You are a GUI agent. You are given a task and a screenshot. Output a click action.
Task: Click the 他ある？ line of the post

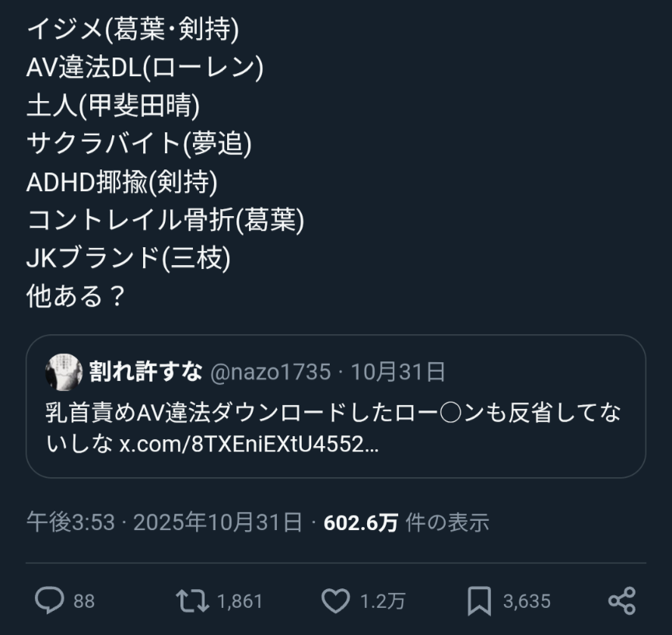[x=76, y=296]
